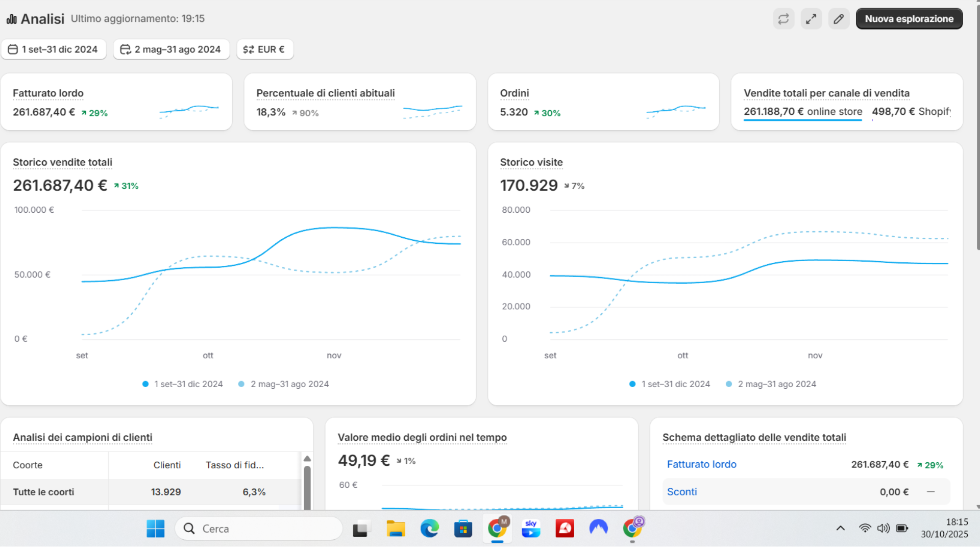This screenshot has width=980, height=551.
Task: Open Storico visite report title
Action: [x=531, y=162]
